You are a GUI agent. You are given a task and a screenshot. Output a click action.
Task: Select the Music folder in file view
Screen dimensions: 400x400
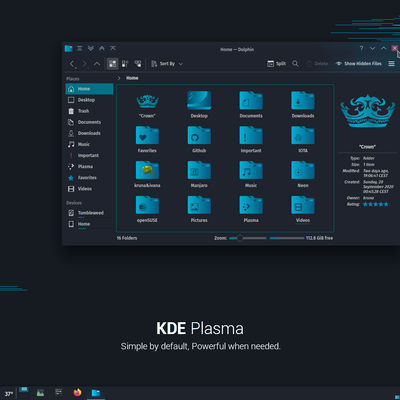(251, 170)
